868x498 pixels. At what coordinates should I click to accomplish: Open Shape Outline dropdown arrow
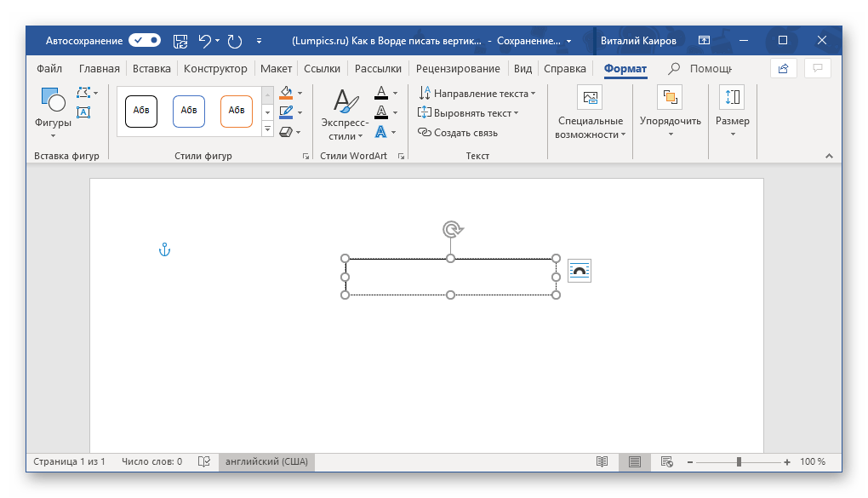tap(300, 112)
